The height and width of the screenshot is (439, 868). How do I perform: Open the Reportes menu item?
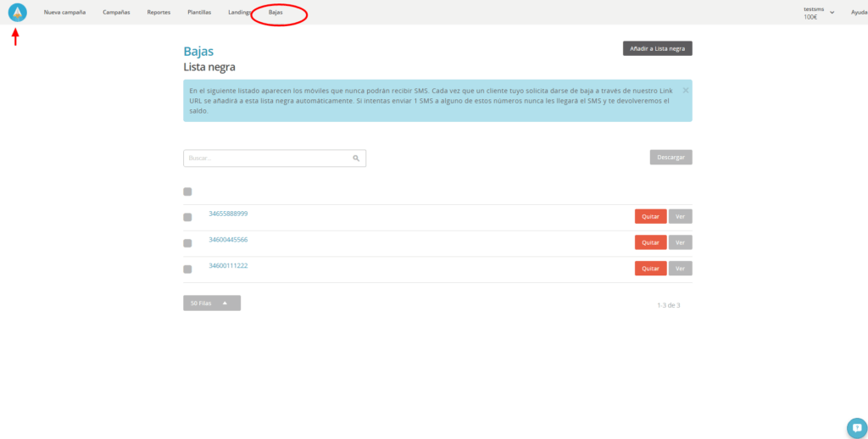(159, 13)
